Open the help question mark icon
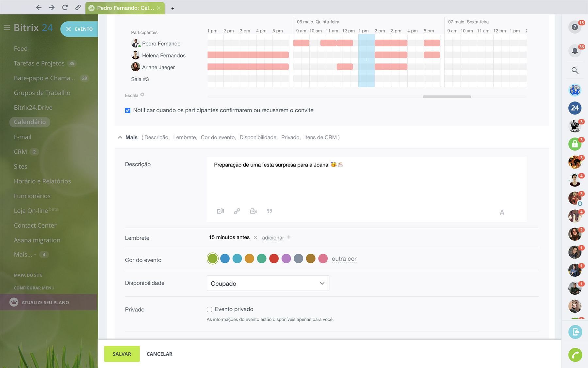Image resolution: width=588 pixels, height=368 pixels. [x=575, y=27]
